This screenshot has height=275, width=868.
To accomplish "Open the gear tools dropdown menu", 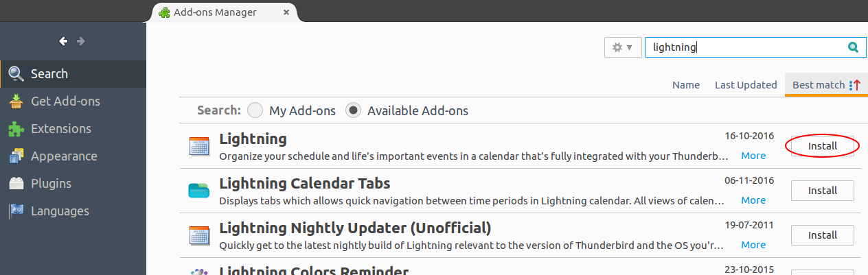I will coord(623,47).
